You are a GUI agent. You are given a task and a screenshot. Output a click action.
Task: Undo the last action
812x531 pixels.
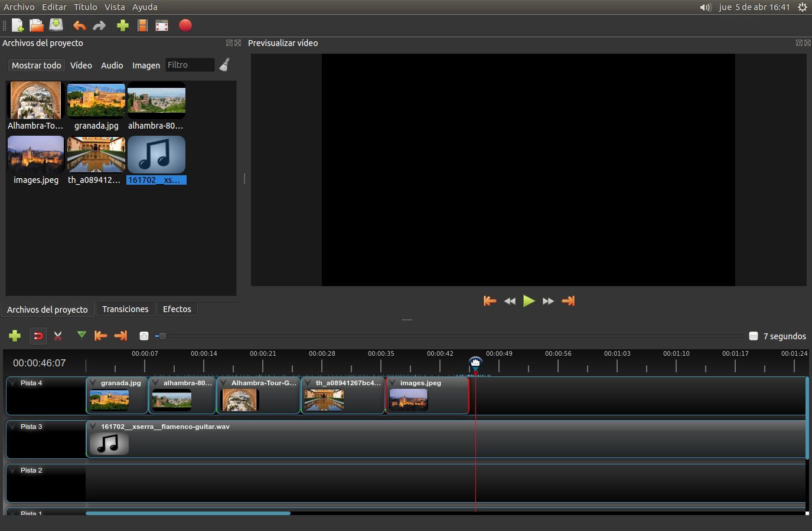tap(80, 25)
